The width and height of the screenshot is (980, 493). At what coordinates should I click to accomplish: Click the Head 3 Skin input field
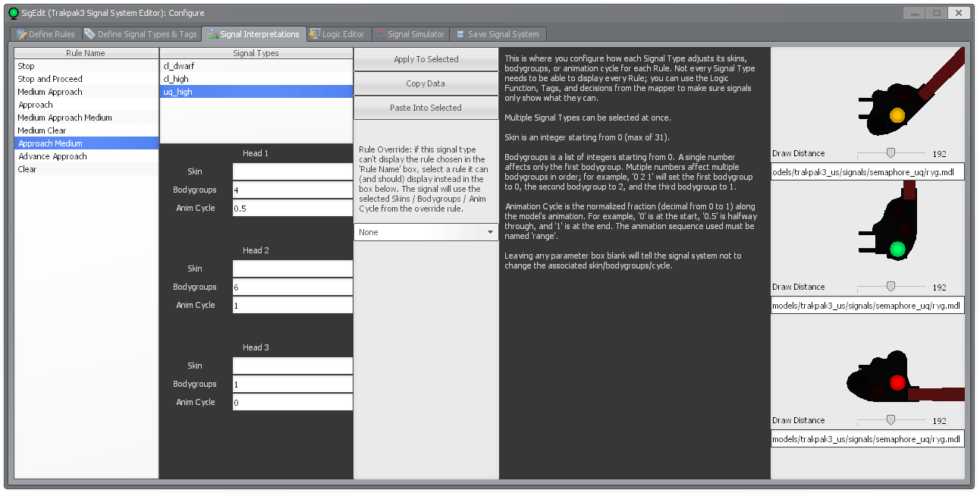click(x=293, y=366)
